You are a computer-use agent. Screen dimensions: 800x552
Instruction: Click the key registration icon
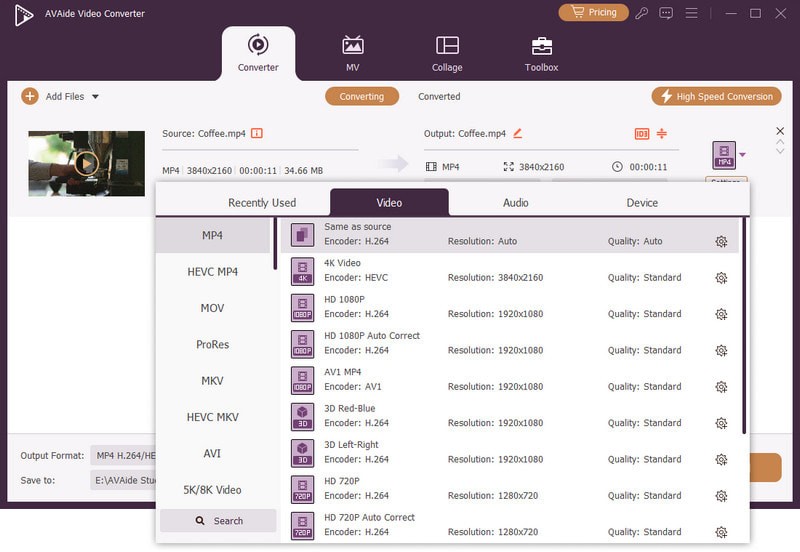pyautogui.click(x=641, y=13)
